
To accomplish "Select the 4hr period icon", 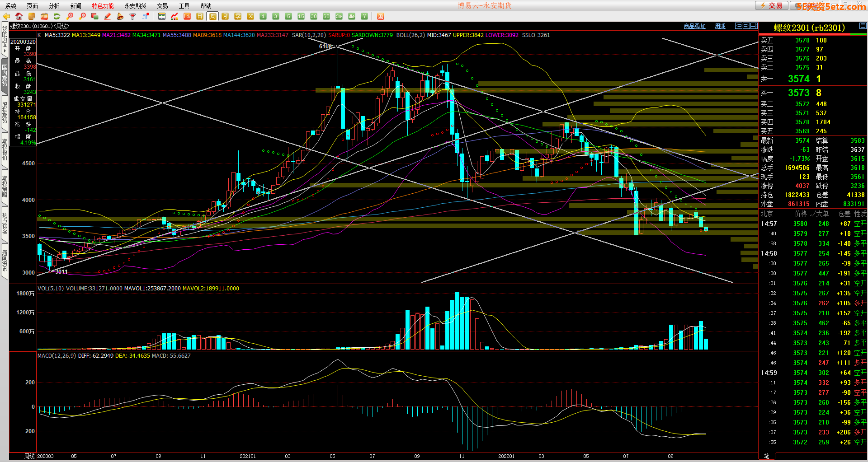I will point(352,16).
